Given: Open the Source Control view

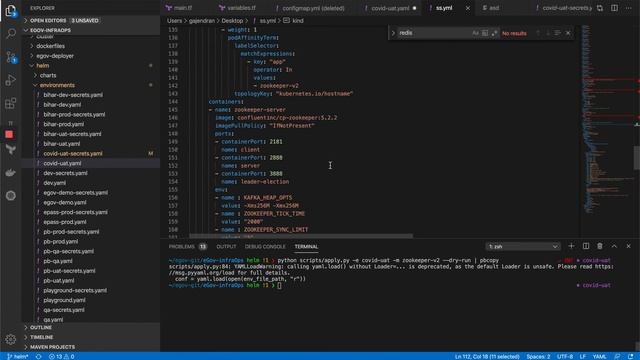Looking at the screenshot, I should coord(11,57).
